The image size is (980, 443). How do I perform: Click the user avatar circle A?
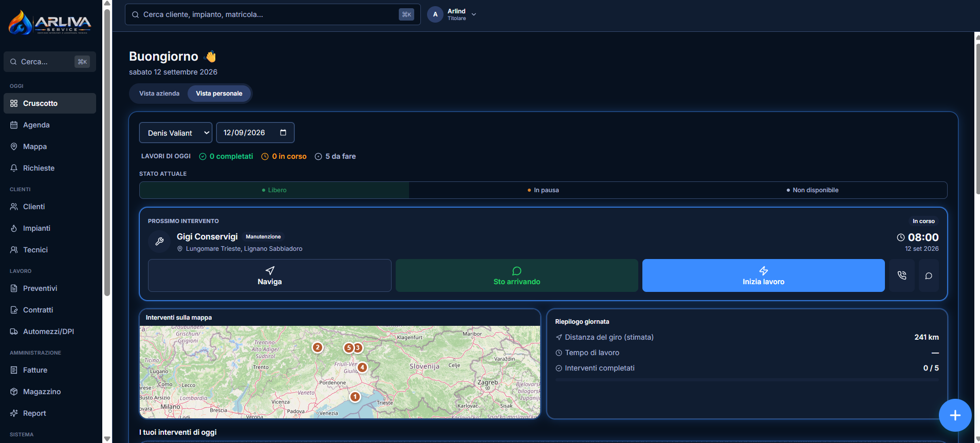435,14
